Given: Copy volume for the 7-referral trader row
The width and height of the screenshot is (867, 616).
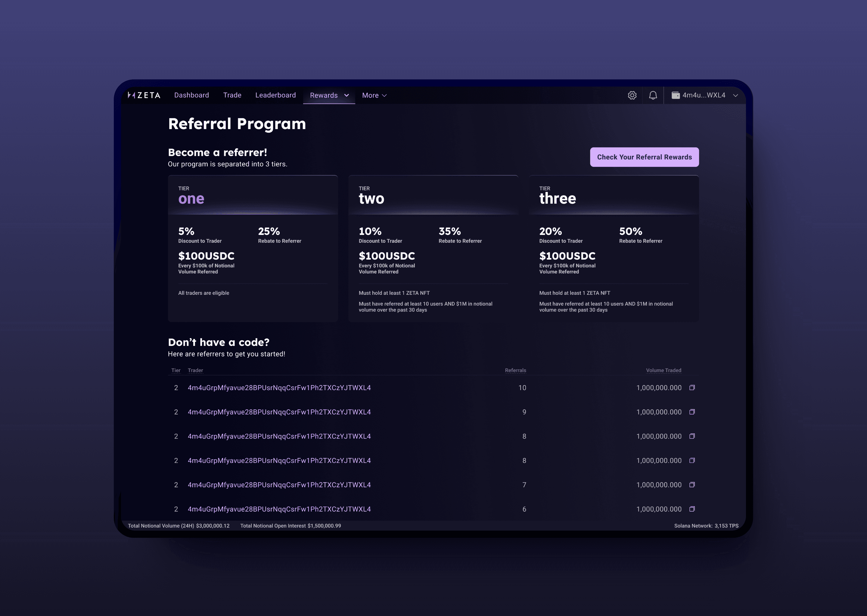Looking at the screenshot, I should 692,484.
